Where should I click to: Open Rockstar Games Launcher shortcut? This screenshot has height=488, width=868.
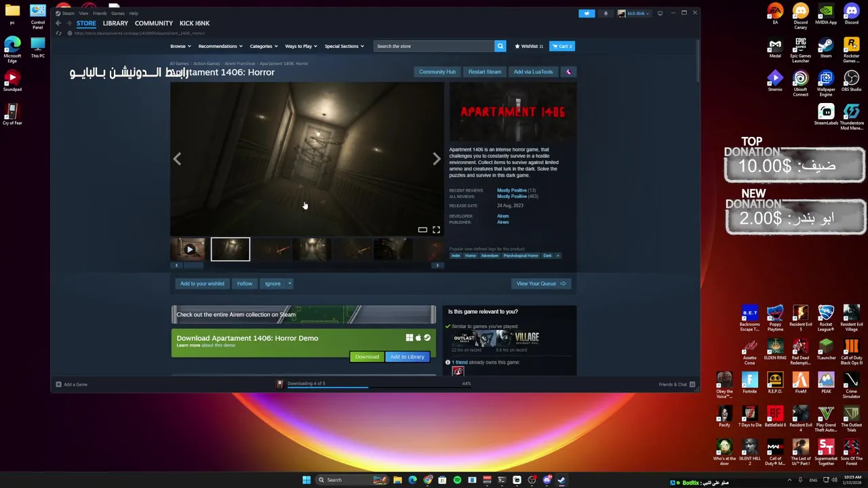coord(851,50)
